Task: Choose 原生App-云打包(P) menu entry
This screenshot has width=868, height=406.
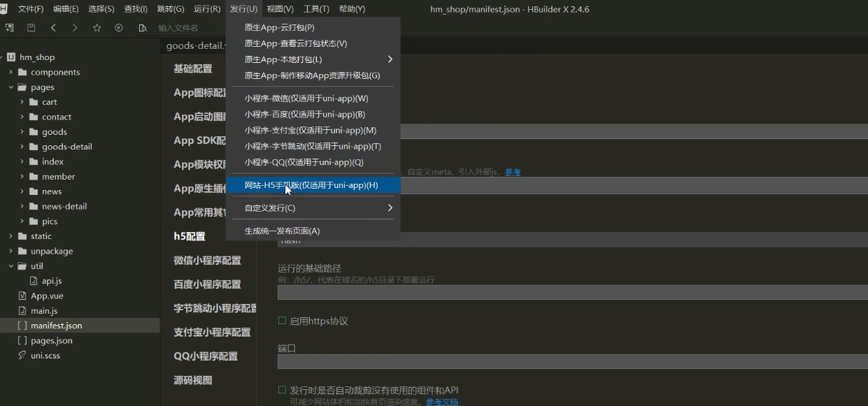Action: (x=313, y=27)
